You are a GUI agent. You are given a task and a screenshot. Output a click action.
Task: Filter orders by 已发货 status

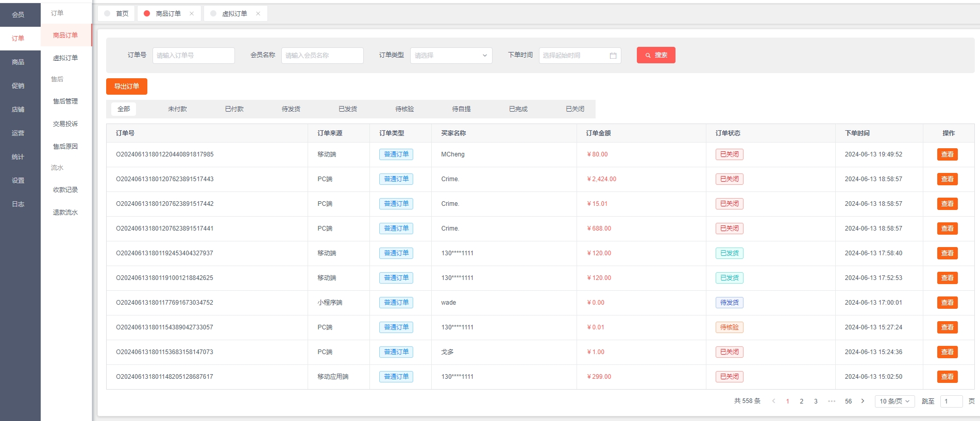click(x=348, y=109)
